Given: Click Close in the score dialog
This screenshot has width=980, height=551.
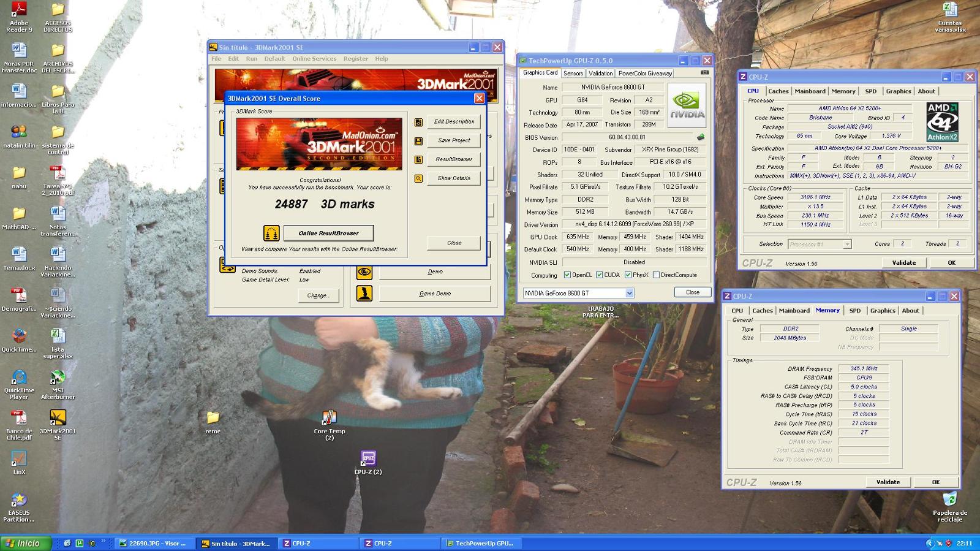Looking at the screenshot, I should pyautogui.click(x=454, y=243).
